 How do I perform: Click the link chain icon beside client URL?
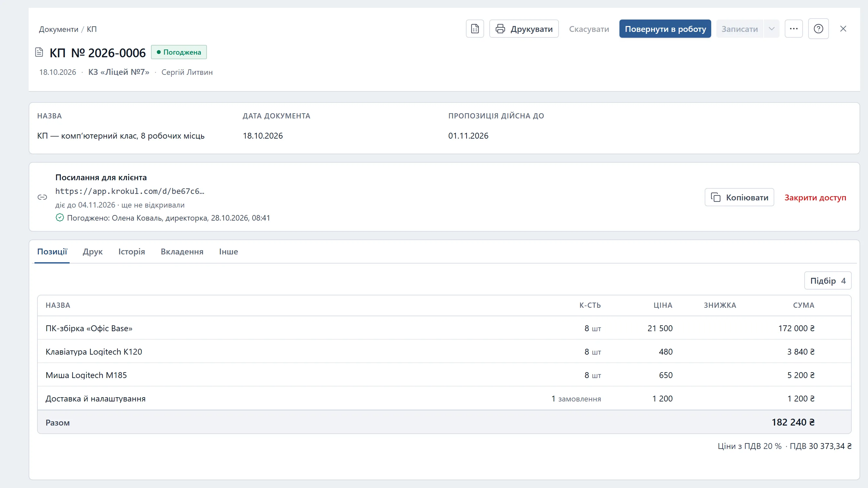click(42, 197)
